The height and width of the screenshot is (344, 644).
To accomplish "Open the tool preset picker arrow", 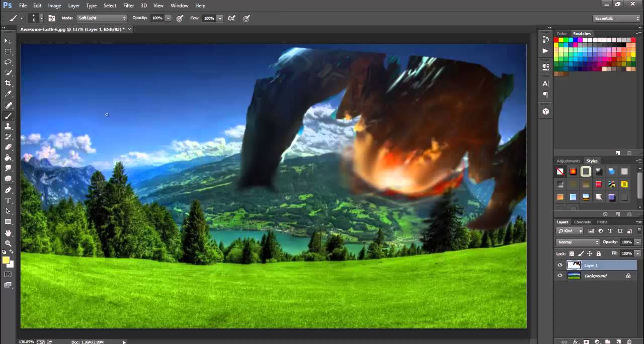I will (21, 18).
